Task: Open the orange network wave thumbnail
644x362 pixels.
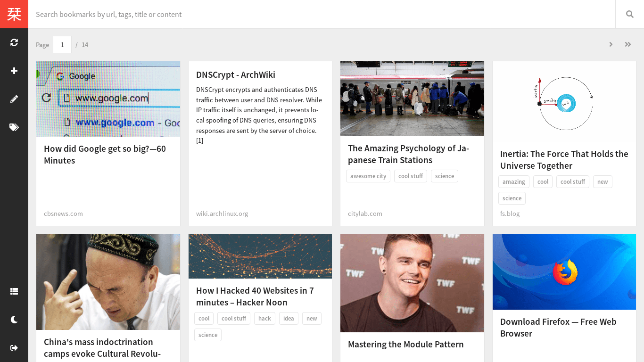Action: 260,256
